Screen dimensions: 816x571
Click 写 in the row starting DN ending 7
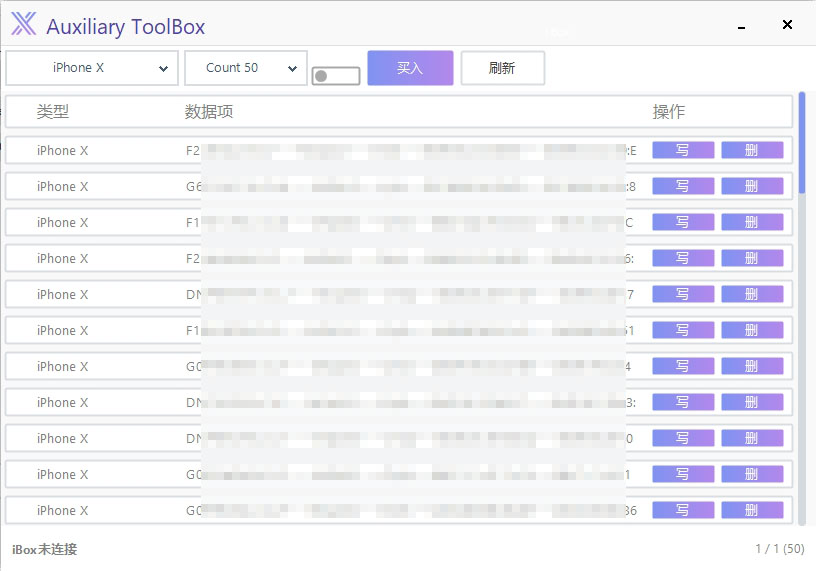[683, 294]
